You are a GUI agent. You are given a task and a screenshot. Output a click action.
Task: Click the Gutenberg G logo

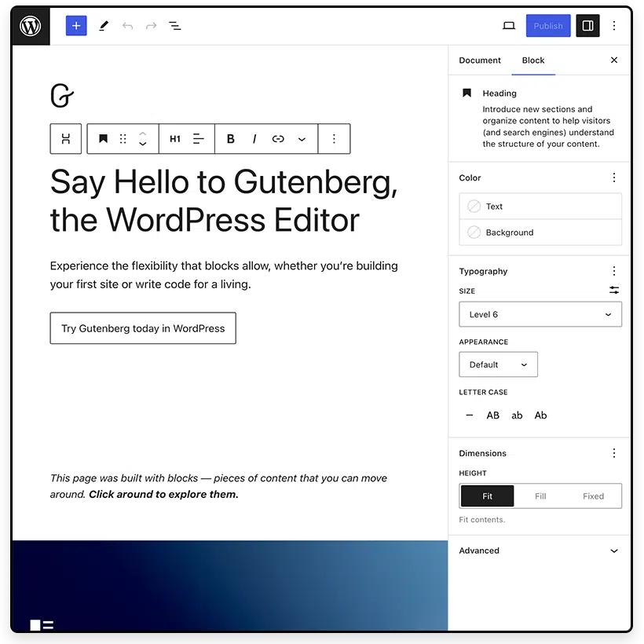62,95
